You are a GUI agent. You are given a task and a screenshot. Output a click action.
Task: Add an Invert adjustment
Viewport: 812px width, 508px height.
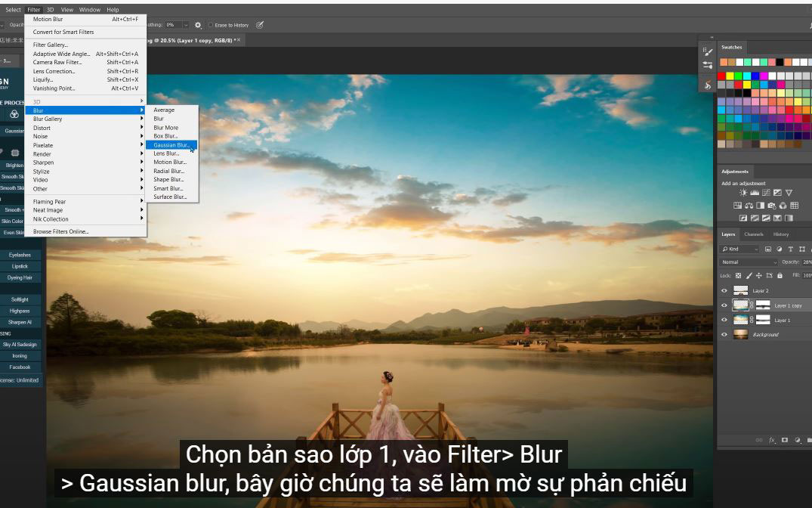[743, 218]
